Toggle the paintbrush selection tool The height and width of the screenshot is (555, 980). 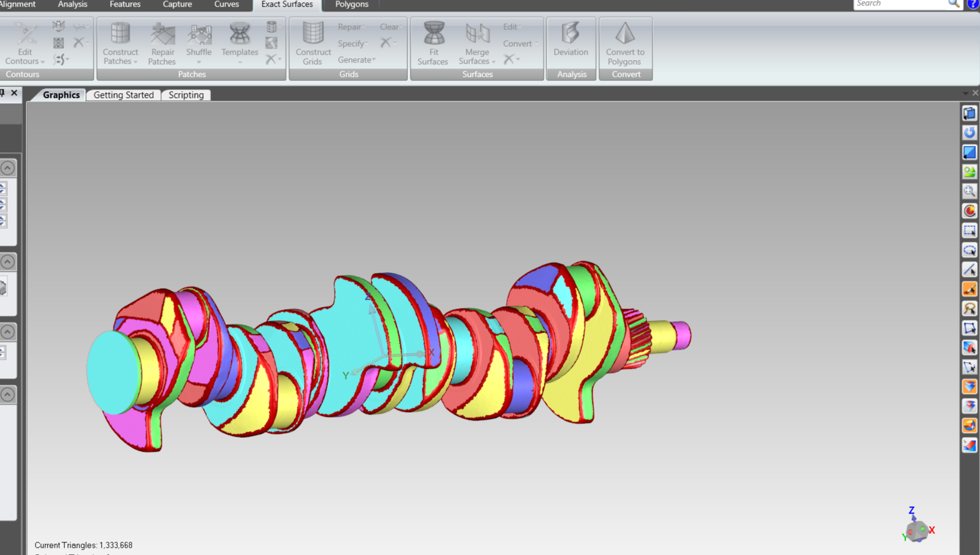pos(969,289)
